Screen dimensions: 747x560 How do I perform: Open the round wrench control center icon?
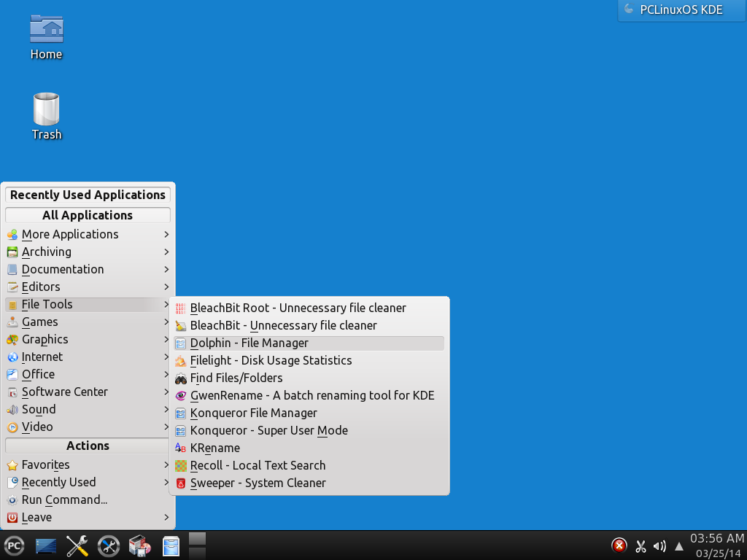[x=109, y=546]
